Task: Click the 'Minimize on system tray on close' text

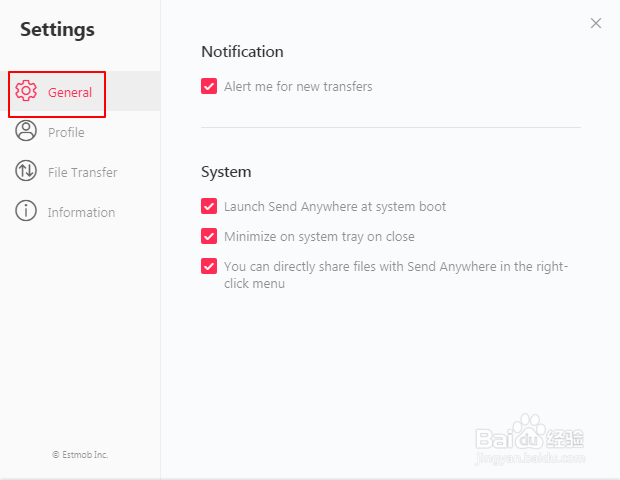Action: 319,237
